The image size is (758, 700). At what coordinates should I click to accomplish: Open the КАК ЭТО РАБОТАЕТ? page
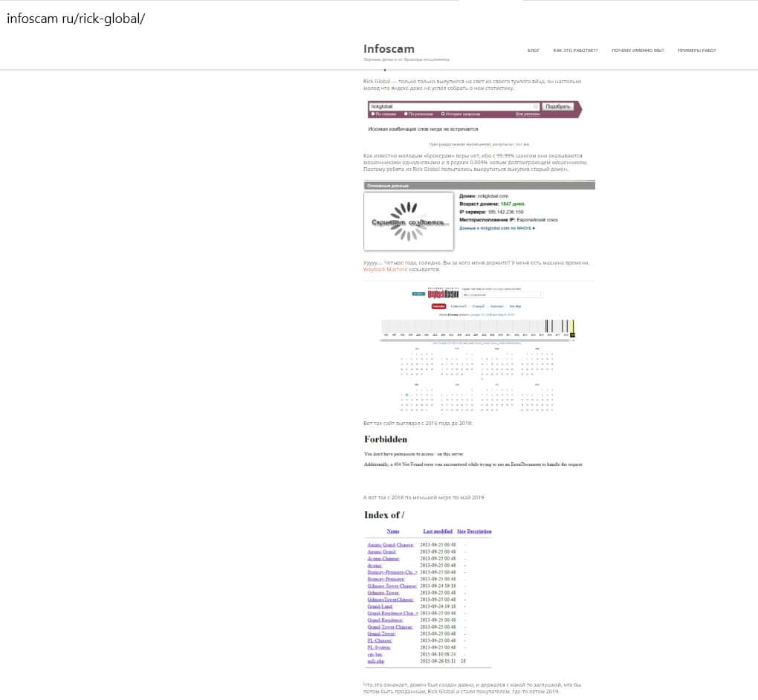pyautogui.click(x=575, y=51)
